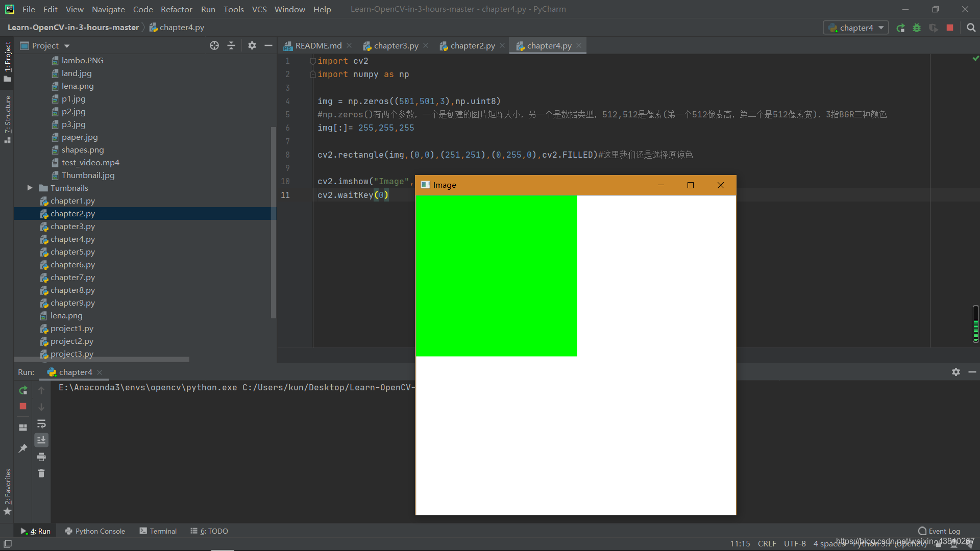Click the green rectangle in Image window
This screenshot has width=980, height=551.
tap(496, 275)
